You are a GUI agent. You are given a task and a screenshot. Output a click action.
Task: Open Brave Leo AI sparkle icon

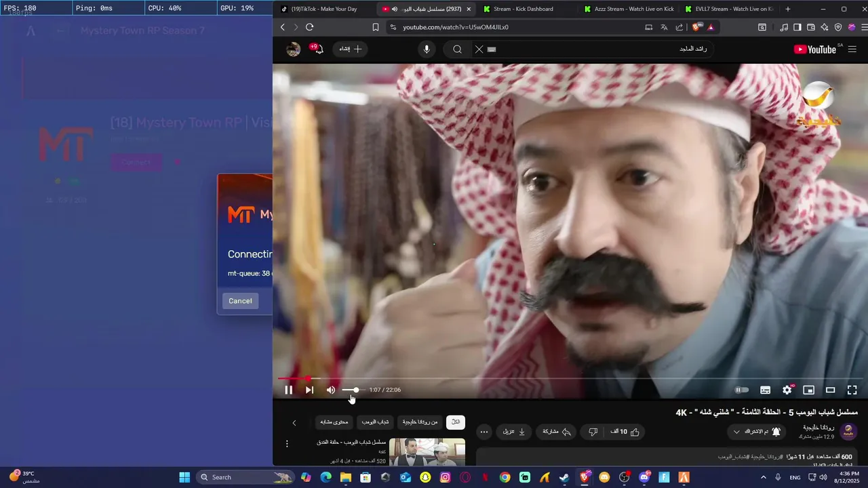pos(825,27)
